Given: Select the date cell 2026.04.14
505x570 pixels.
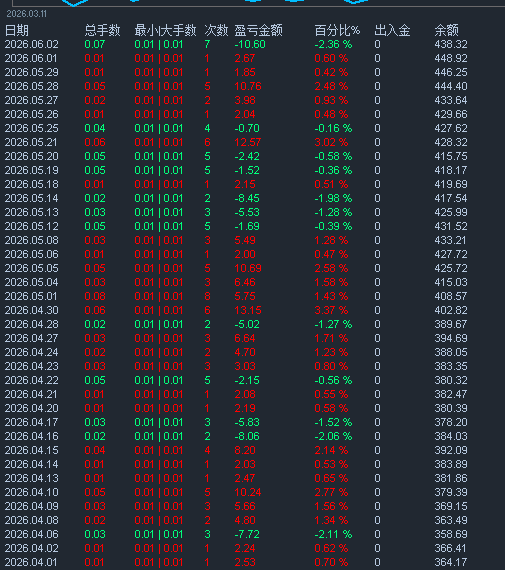Looking at the screenshot, I should pos(32,464).
